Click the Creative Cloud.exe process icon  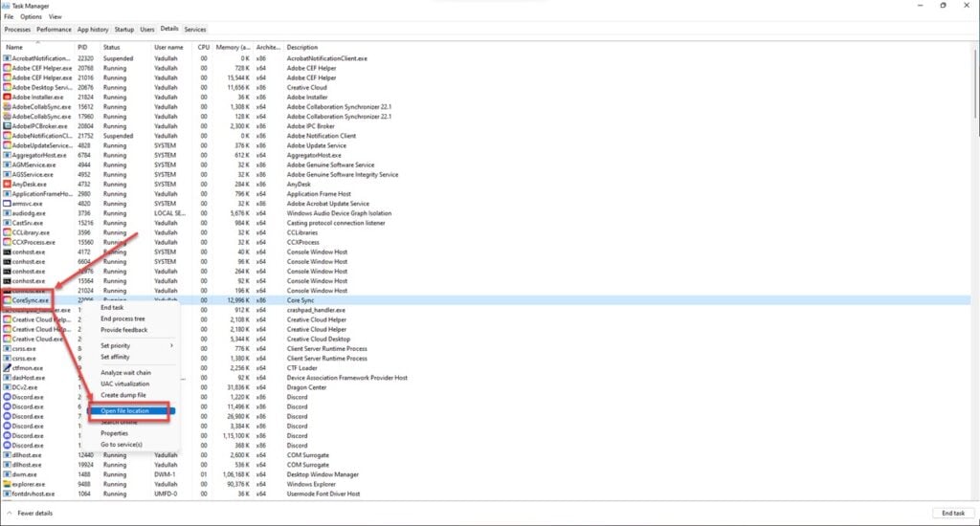7,340
